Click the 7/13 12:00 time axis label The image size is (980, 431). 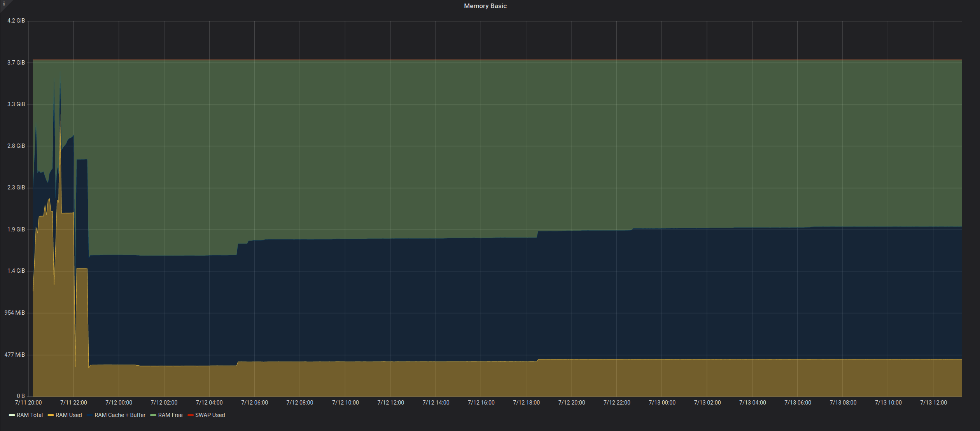point(933,403)
